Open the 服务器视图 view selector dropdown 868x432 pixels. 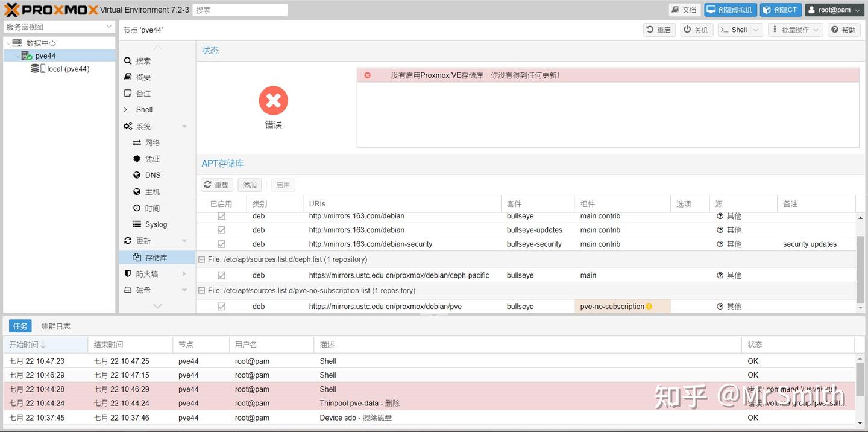[110, 27]
